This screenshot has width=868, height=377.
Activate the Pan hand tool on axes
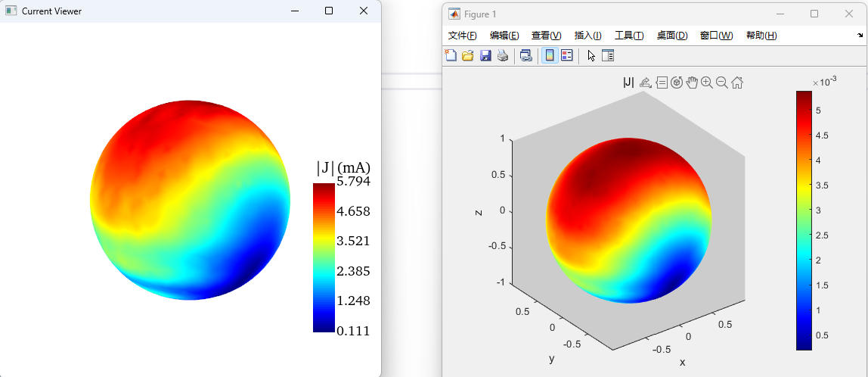pyautogui.click(x=692, y=83)
